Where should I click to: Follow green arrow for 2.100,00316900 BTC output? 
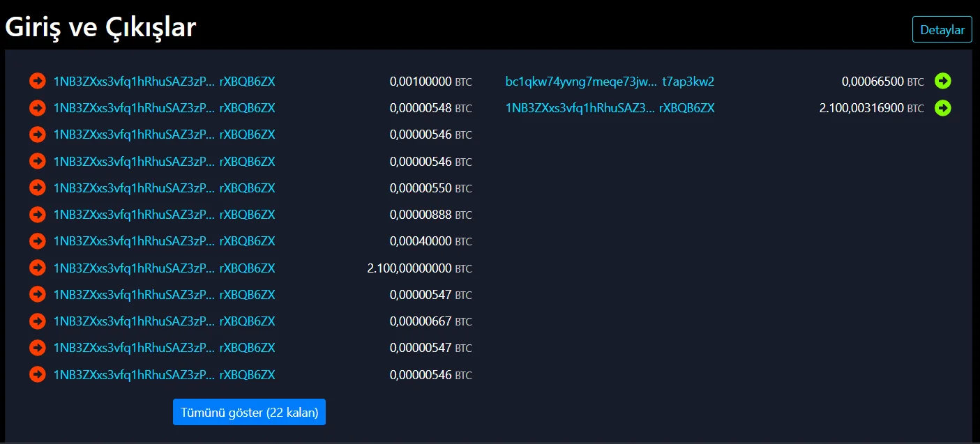943,108
